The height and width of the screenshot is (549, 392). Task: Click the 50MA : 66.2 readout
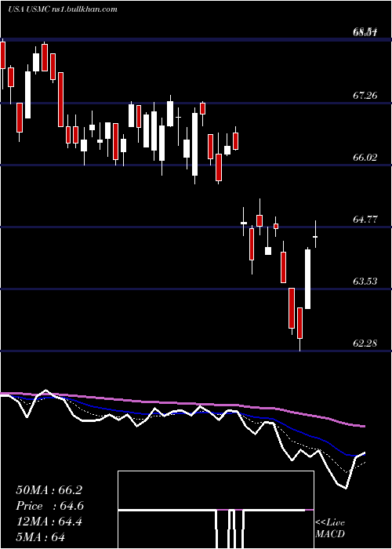(49, 490)
